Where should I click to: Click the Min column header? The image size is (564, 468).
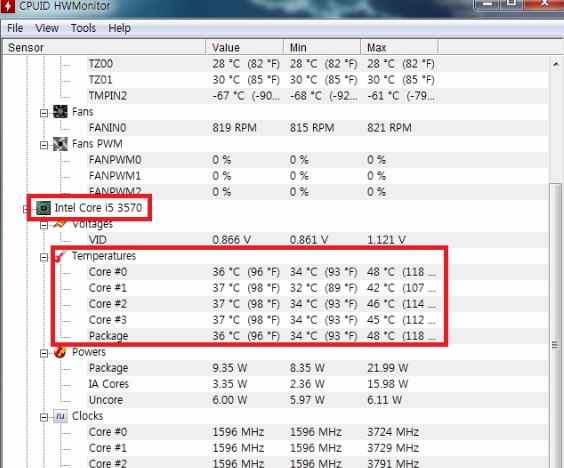pyautogui.click(x=322, y=47)
